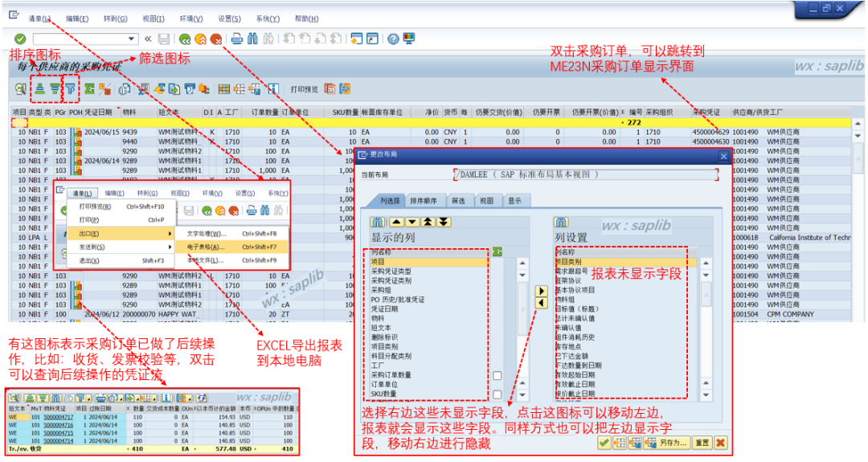The height and width of the screenshot is (462, 868).
Task: Click the subtotals icon next to sigma
Action: tap(104, 88)
